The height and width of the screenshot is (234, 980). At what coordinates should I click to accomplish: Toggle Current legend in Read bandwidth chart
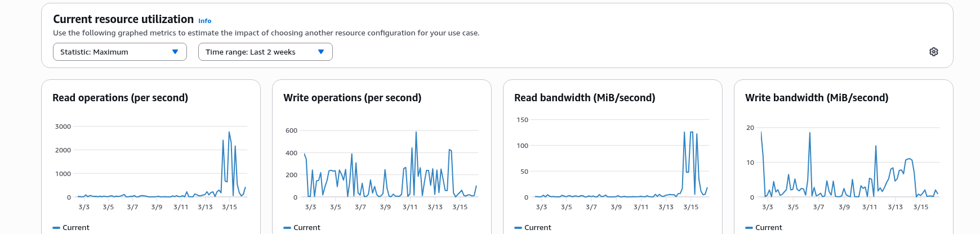[533, 227]
